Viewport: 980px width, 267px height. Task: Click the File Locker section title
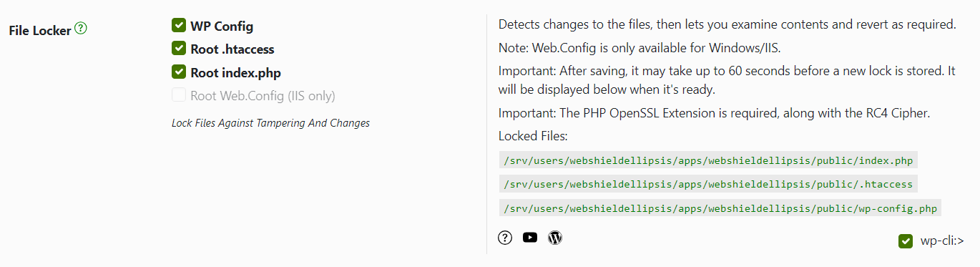pos(40,31)
